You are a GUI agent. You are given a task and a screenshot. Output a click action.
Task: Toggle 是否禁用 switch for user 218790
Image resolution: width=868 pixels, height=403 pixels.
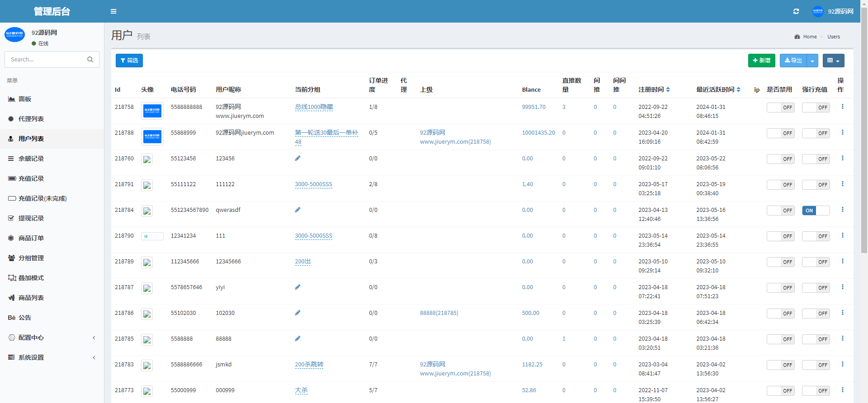(781, 236)
